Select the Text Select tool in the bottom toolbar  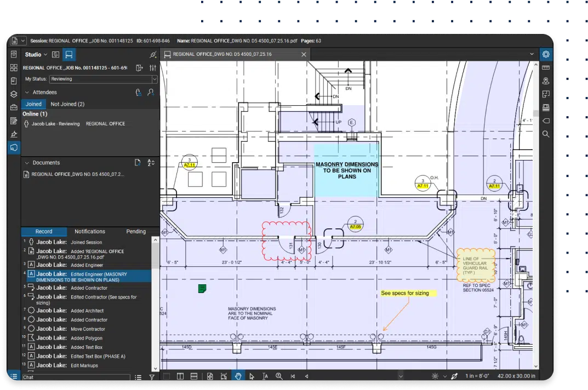pos(265,376)
